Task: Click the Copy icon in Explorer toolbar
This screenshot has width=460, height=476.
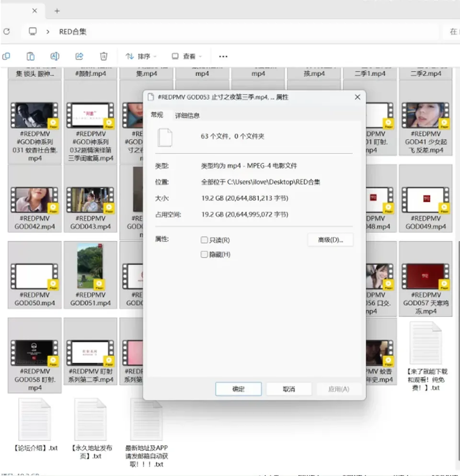Action: click(6, 56)
